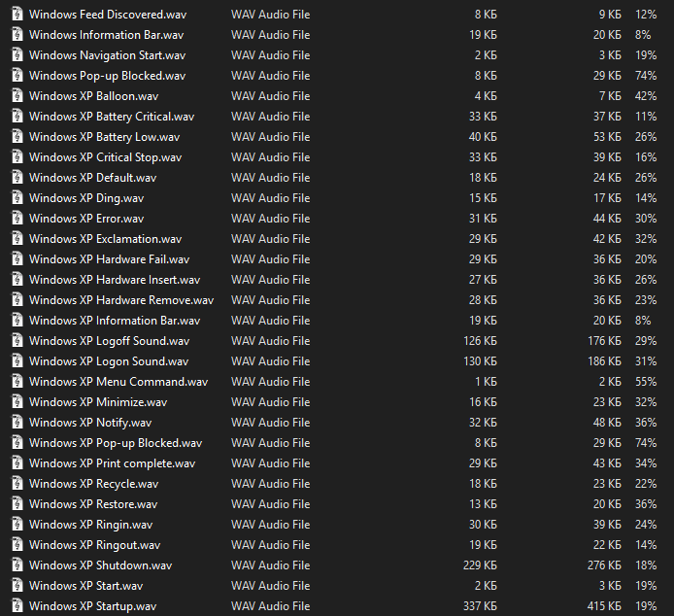Click the 186 КБ value in Logon Sound row
Screen dimensions: 674x616
(x=604, y=360)
